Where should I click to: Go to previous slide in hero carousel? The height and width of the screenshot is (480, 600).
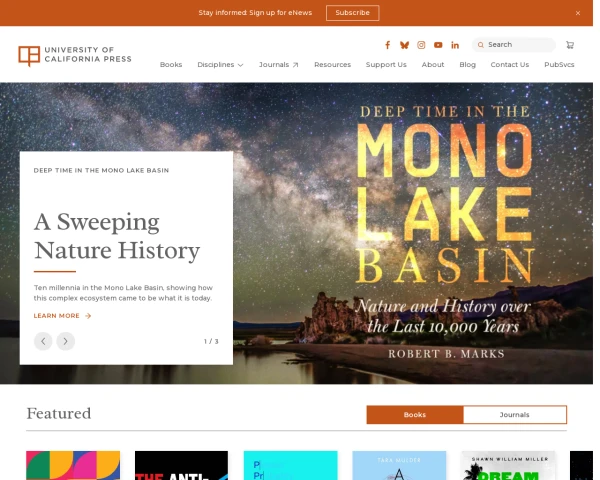43,341
